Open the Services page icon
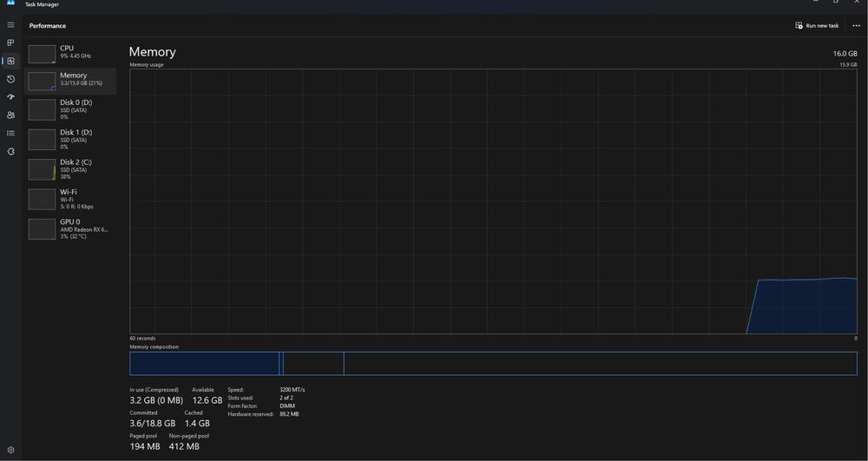This screenshot has height=461, width=868. pos(10,152)
